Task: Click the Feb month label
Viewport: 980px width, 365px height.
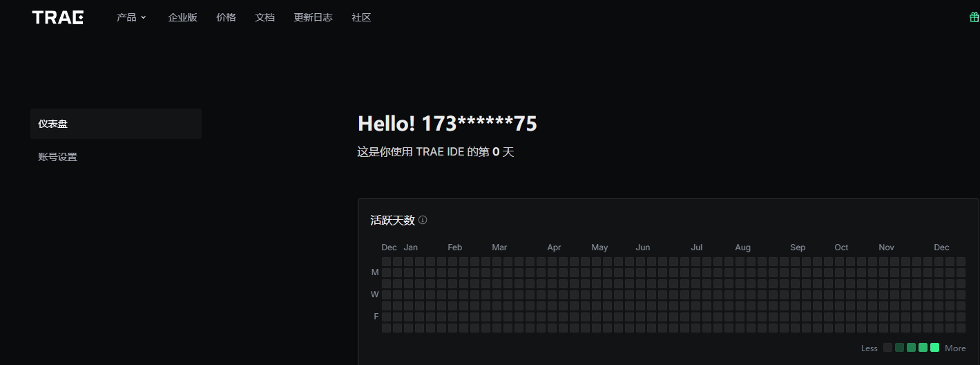Action: click(x=454, y=247)
